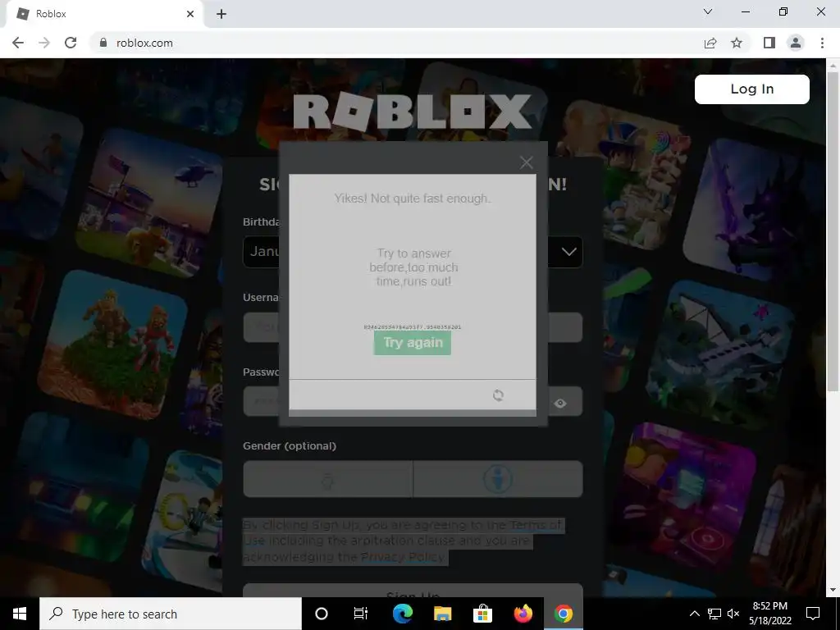Open the Chrome side panel
This screenshot has height=630, width=840.
pyautogui.click(x=769, y=43)
